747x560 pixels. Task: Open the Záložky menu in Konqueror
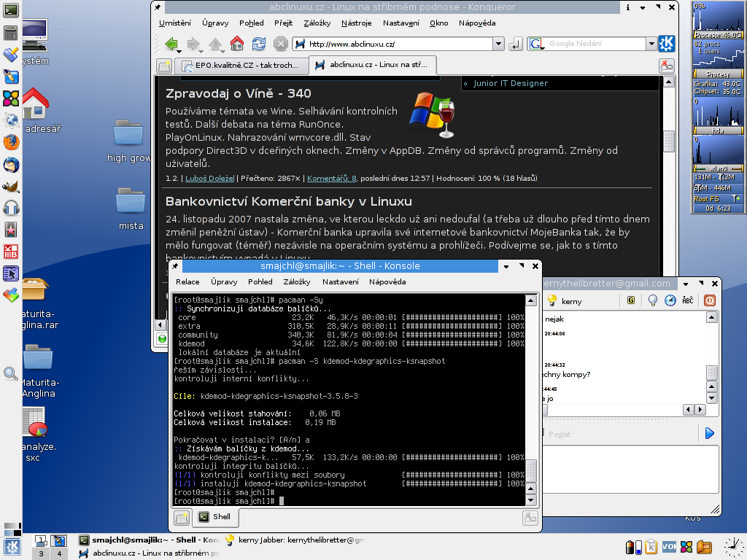click(x=317, y=23)
